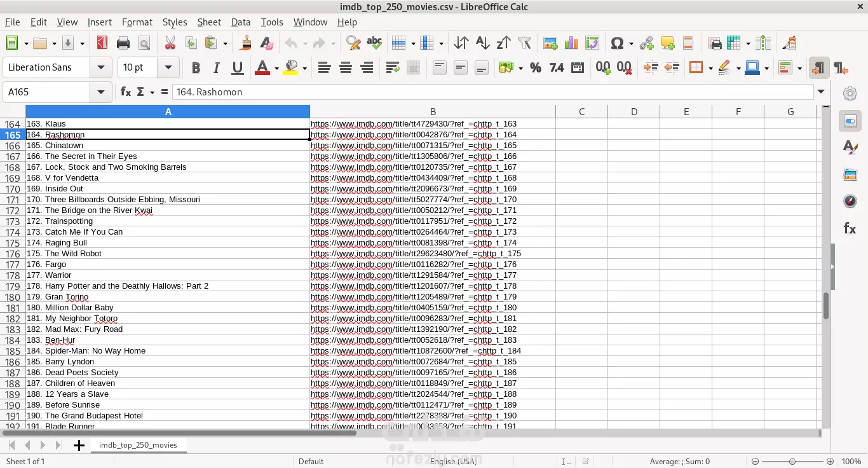Screen dimensions: 868x468
Task: Toggle Wrap Text button
Action: click(x=393, y=67)
